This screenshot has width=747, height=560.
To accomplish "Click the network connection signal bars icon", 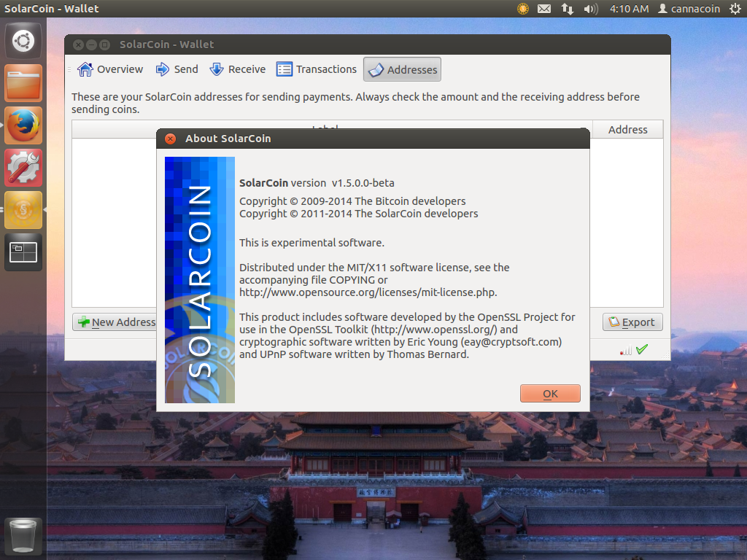I will (x=625, y=351).
